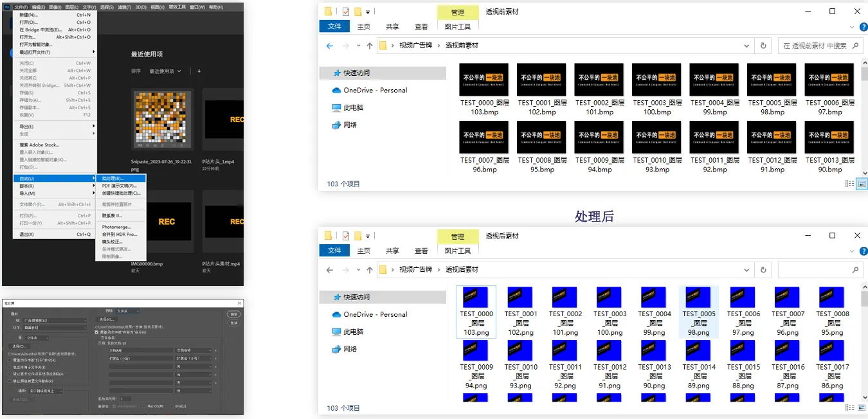Viewport: 868px width, 419px height.
Task: Toggle 覆盖动作中的"打开"命令 checkbox
Action: [x=10, y=360]
